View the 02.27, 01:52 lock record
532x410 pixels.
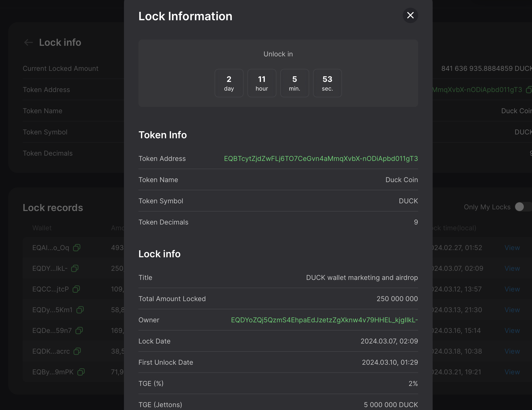[512, 248]
